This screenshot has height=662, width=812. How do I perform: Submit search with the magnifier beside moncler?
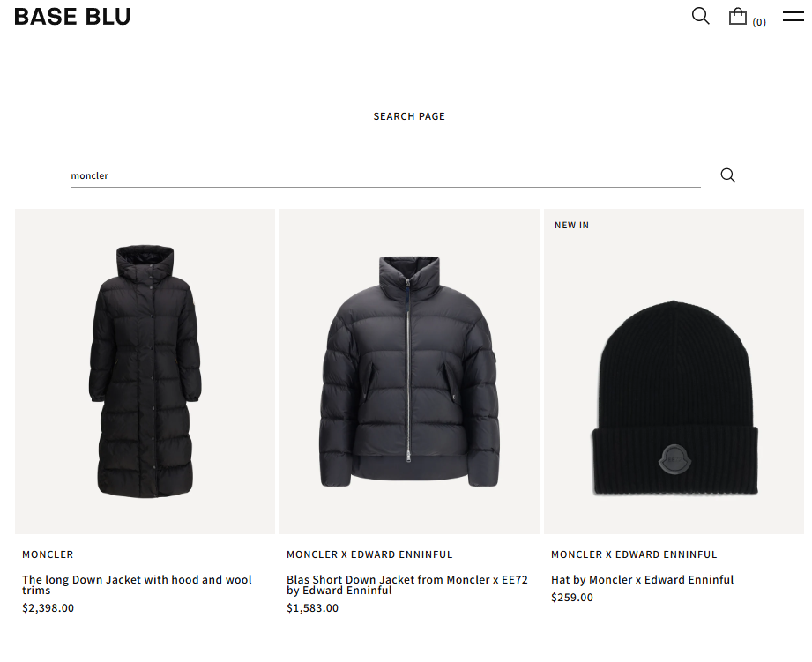pos(727,175)
